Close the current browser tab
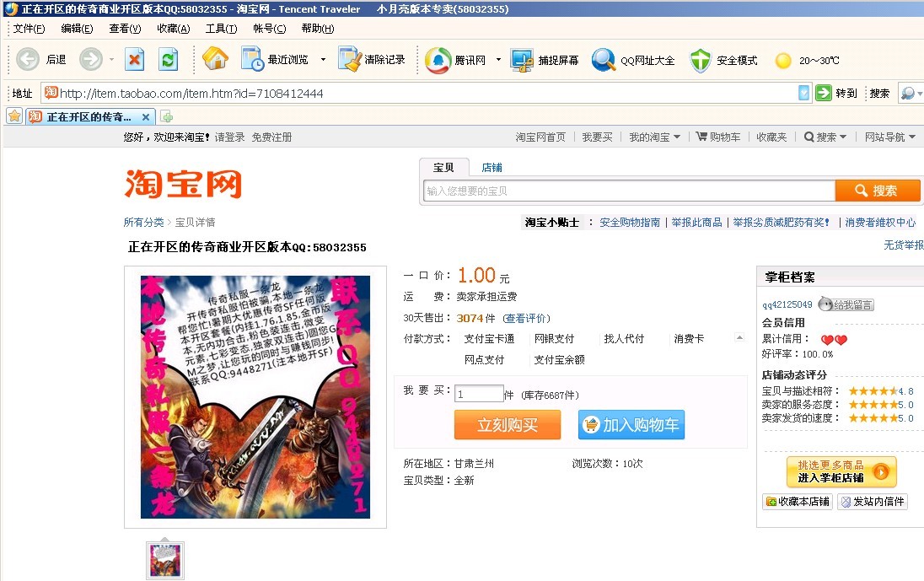 (x=146, y=117)
